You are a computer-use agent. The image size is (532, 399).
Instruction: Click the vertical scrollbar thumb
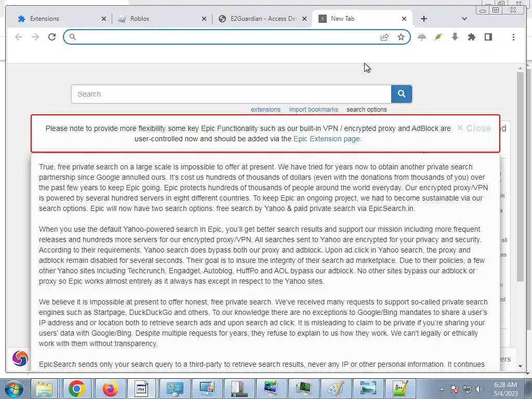point(521,177)
